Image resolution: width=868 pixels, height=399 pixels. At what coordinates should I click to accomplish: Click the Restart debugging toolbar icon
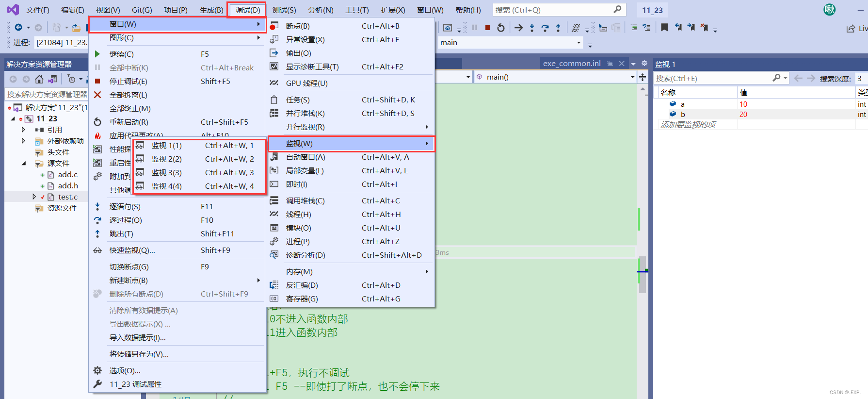(501, 28)
